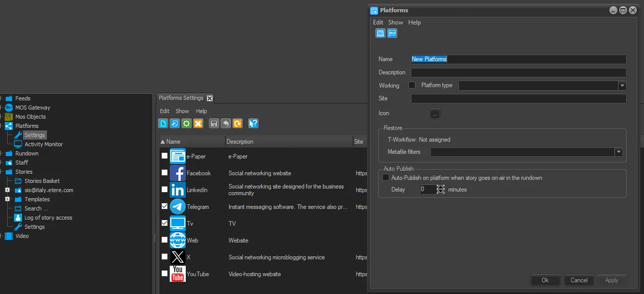Expand the Templates tree node
This screenshot has height=294, width=644.
[x=8, y=199]
